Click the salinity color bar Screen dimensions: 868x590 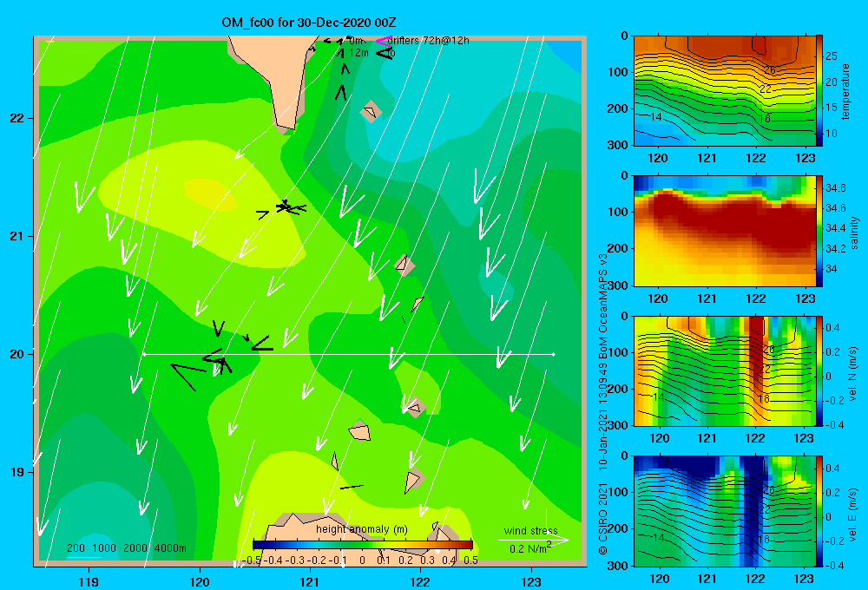[x=819, y=231]
